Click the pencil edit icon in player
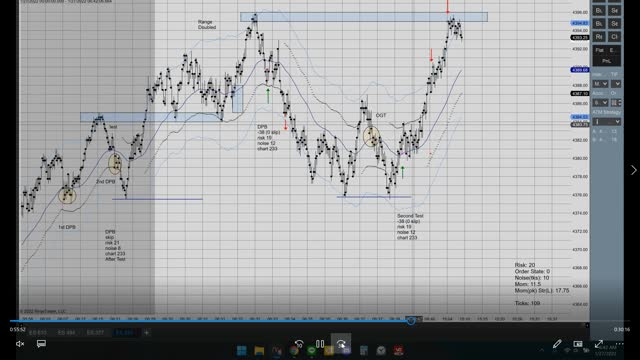This screenshot has width=640, height=360. pos(557,344)
